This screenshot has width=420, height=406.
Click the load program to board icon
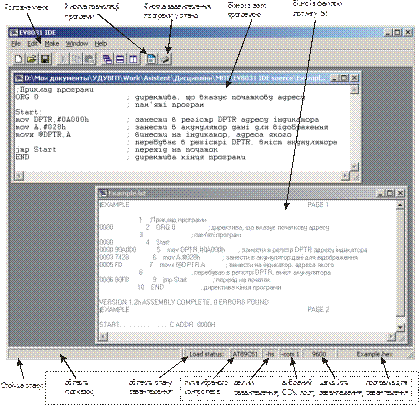[x=166, y=59]
